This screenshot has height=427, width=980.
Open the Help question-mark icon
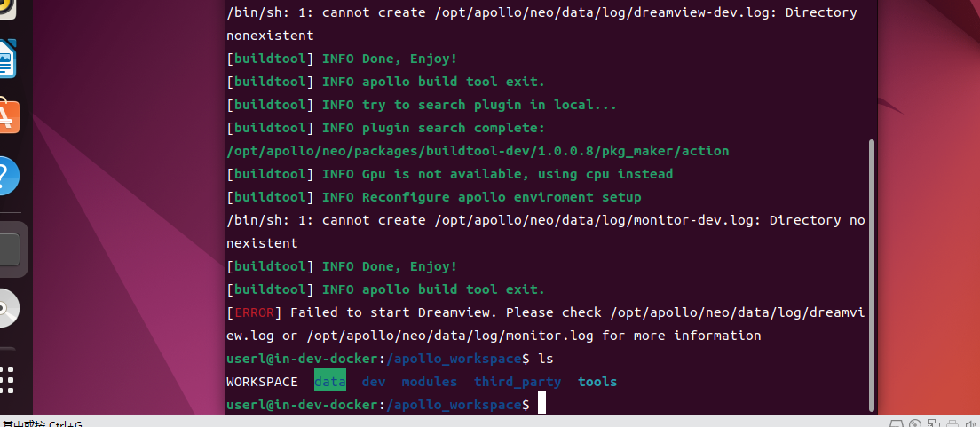pos(7,173)
